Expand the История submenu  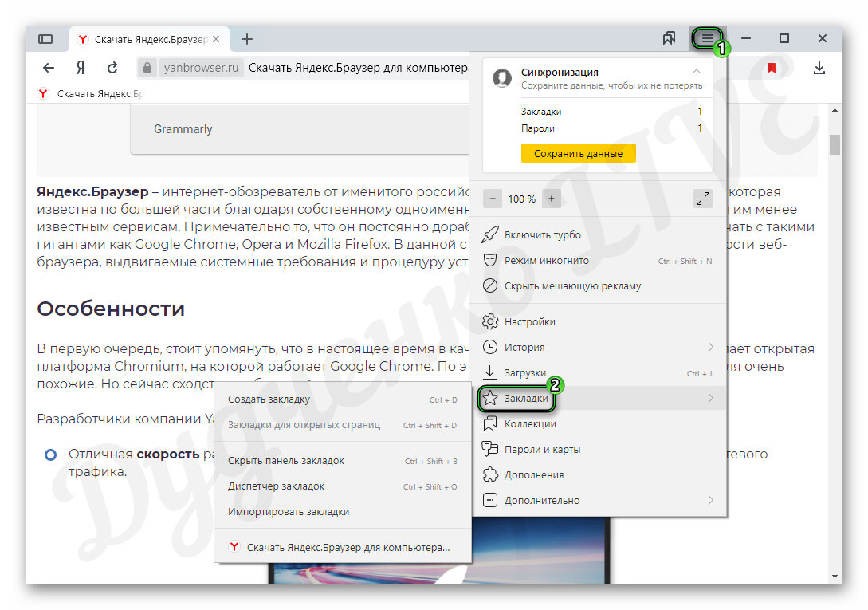pyautogui.click(x=597, y=348)
